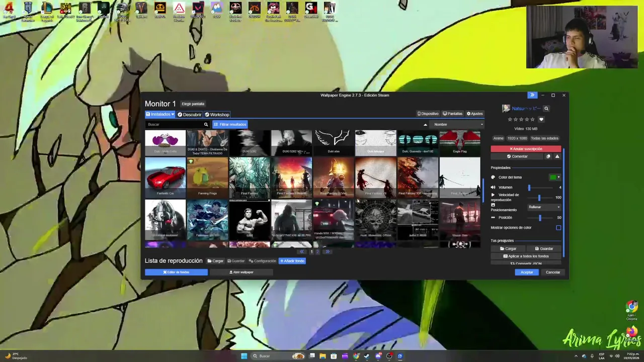
Task: Expand the Instalados dropdown arrow
Action: (173, 115)
